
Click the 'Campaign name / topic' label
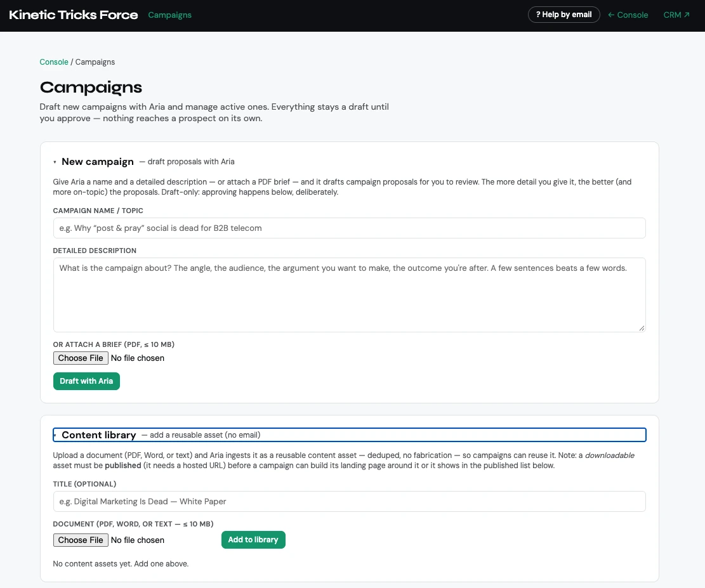[98, 211]
